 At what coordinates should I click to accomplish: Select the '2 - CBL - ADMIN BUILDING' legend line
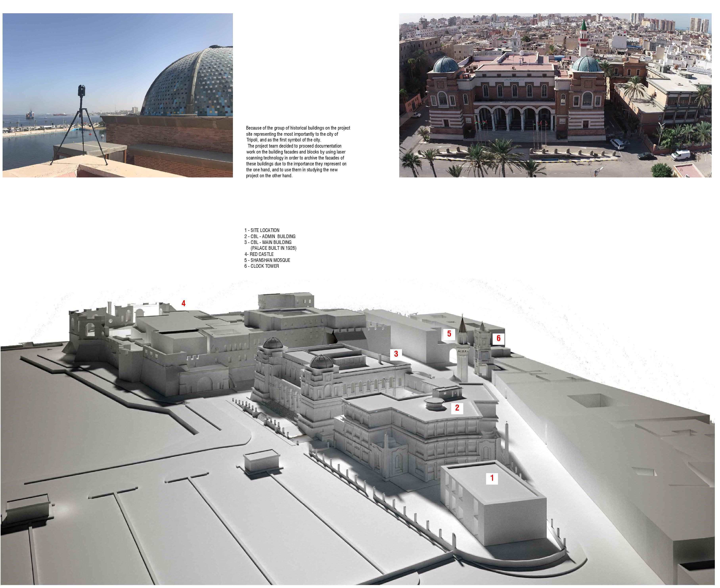pos(270,236)
